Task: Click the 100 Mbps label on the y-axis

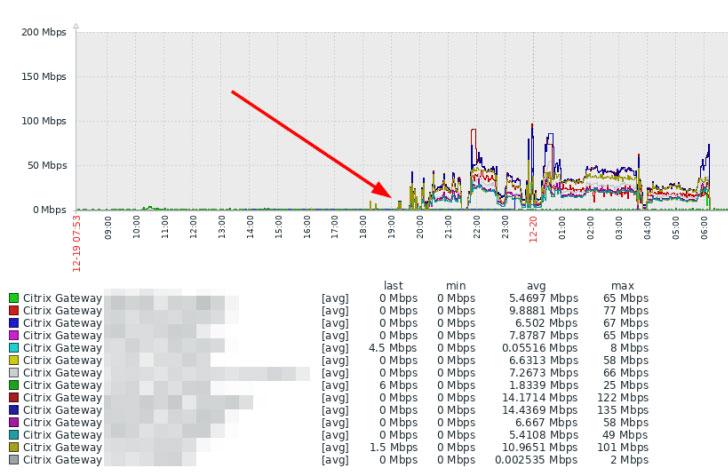Action: point(44,121)
